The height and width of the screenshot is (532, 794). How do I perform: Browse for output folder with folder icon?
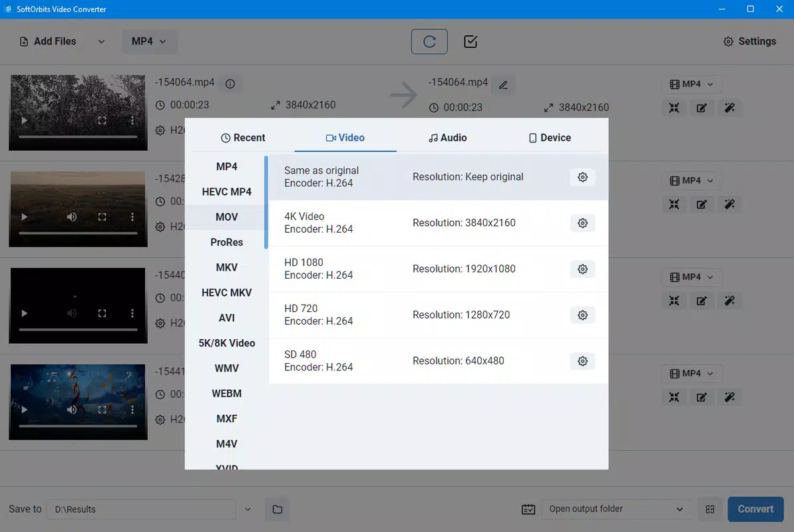coord(278,509)
